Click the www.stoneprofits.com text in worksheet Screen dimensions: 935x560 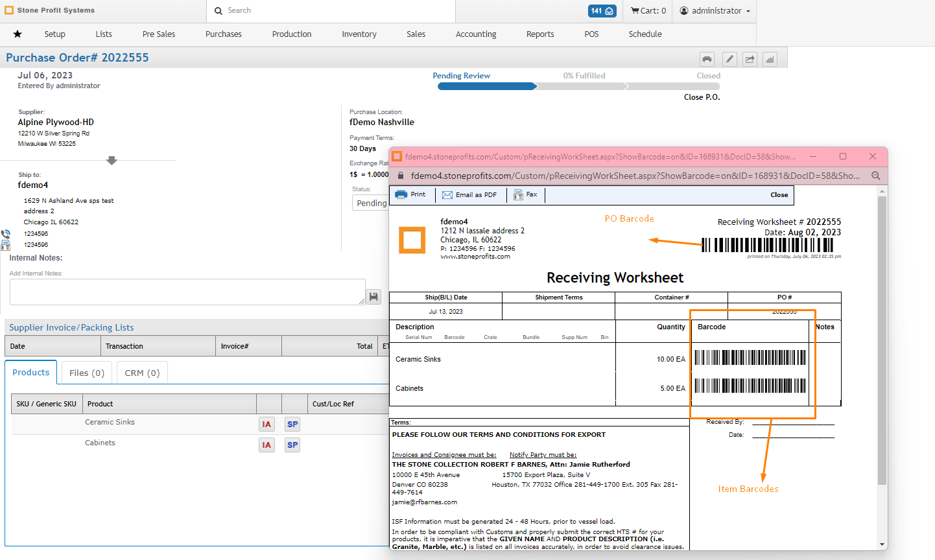coord(475,257)
